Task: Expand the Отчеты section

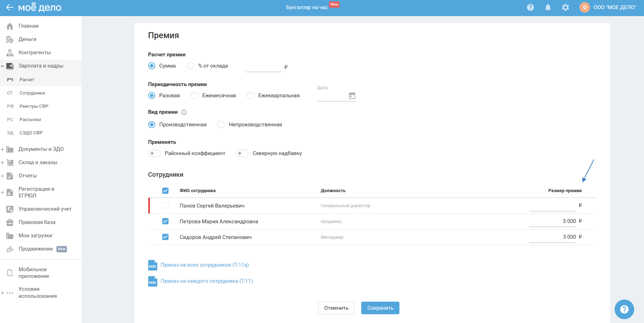Action: coord(2,176)
